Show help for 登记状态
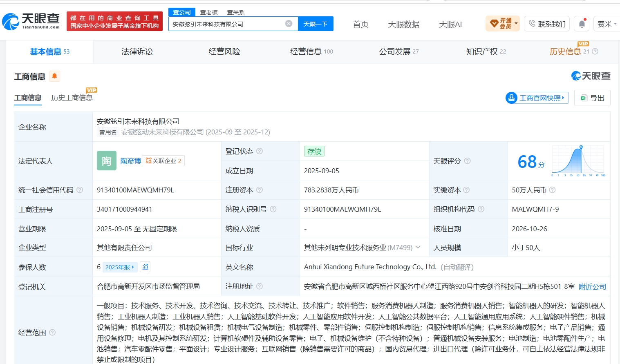 (260, 151)
